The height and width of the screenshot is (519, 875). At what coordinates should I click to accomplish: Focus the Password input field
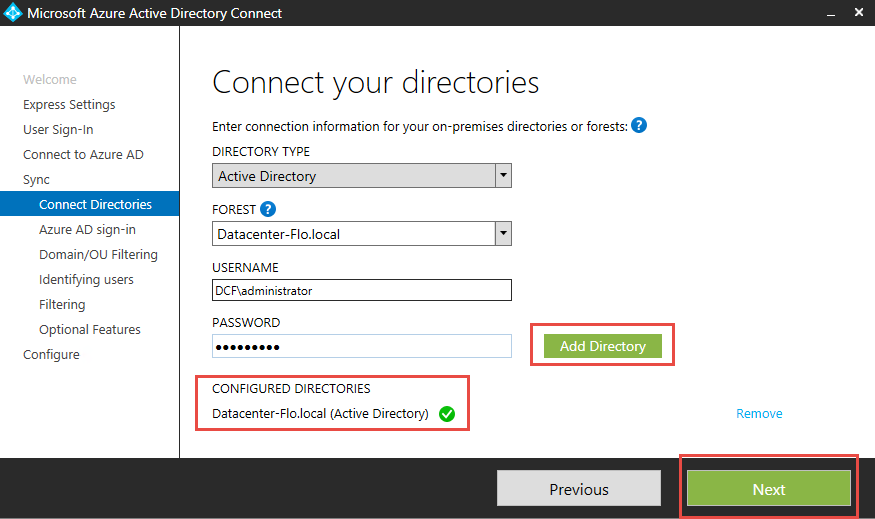362,346
